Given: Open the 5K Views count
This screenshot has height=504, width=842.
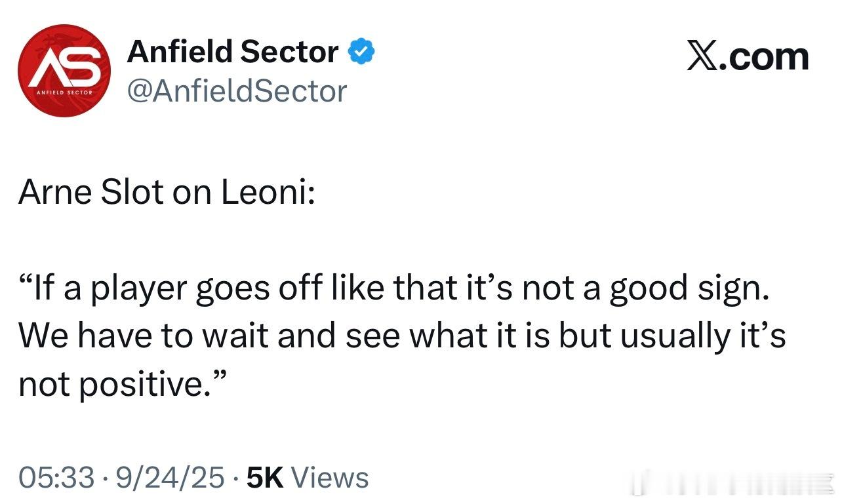Looking at the screenshot, I should click(x=308, y=478).
